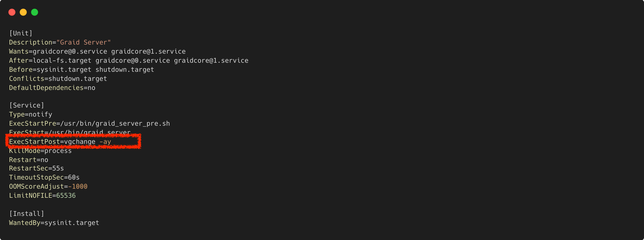The width and height of the screenshot is (644, 240).
Task: Click the Type=notify line
Action: (31, 114)
